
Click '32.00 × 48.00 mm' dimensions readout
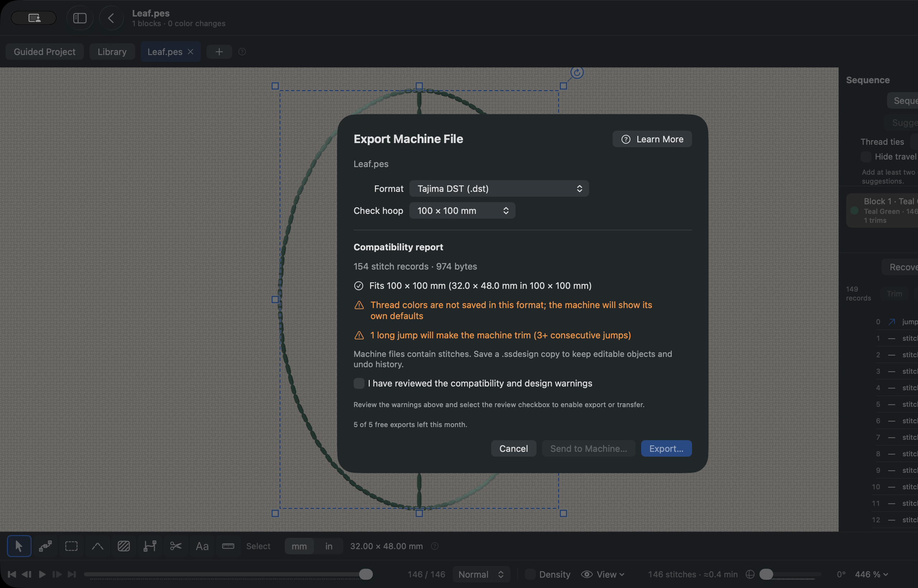(387, 546)
